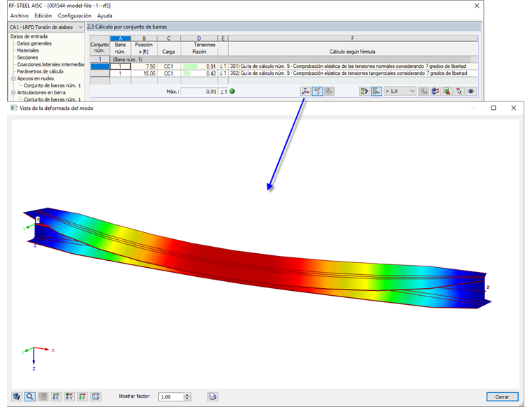The width and height of the screenshot is (532, 407).
Task: Click the view rotate icon in deformed view toolbar
Action: coord(17,396)
